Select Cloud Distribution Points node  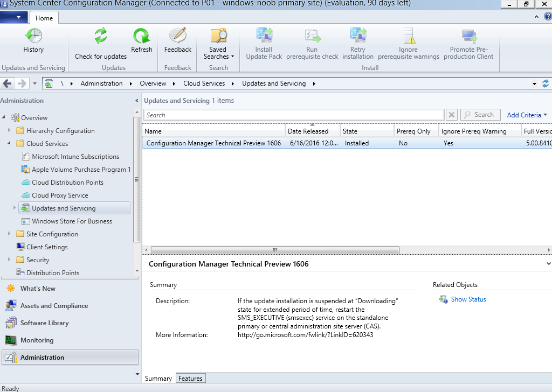tap(63, 182)
